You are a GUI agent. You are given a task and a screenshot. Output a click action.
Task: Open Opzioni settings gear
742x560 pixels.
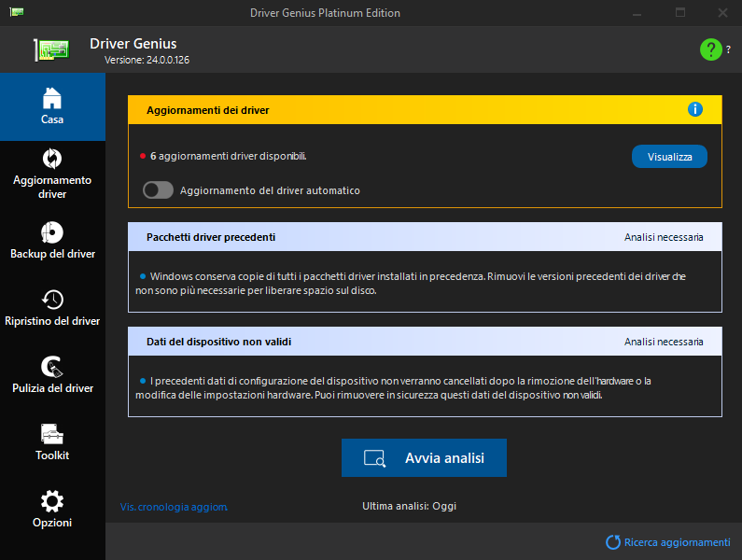click(52, 510)
